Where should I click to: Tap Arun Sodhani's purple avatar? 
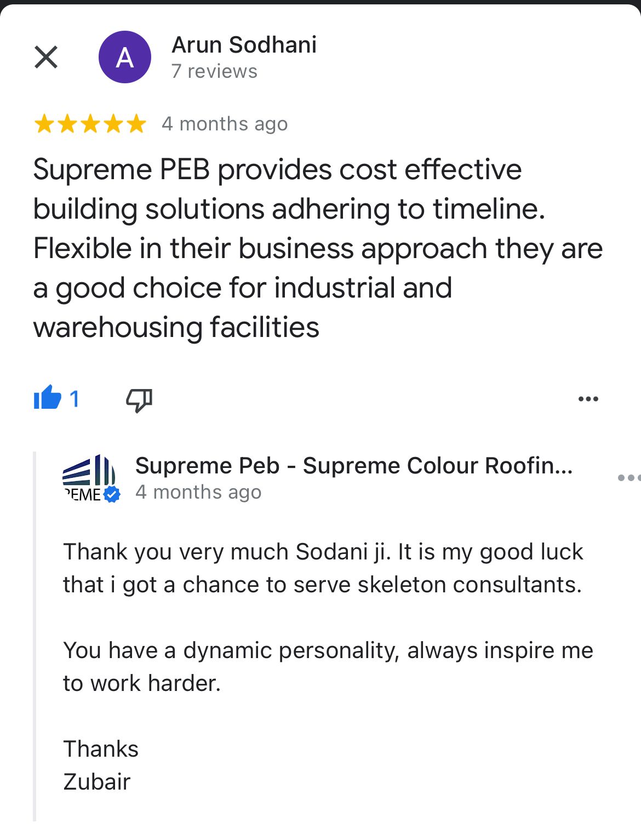pyautogui.click(x=125, y=57)
